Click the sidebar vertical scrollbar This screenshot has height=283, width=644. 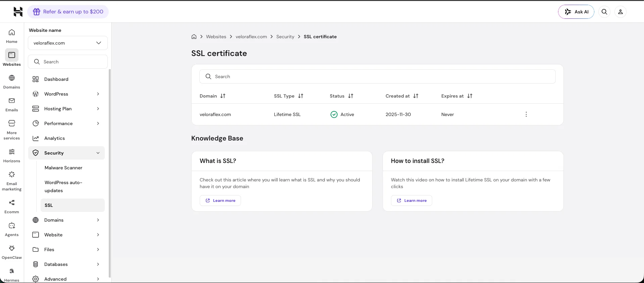coord(110,173)
